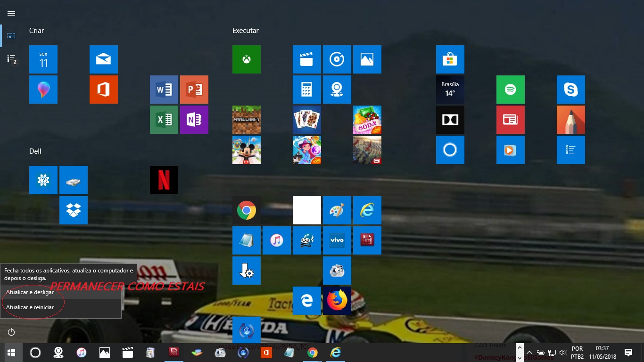Select Atualizar e desligar
The height and width of the screenshot is (362, 644).
pos(61,292)
